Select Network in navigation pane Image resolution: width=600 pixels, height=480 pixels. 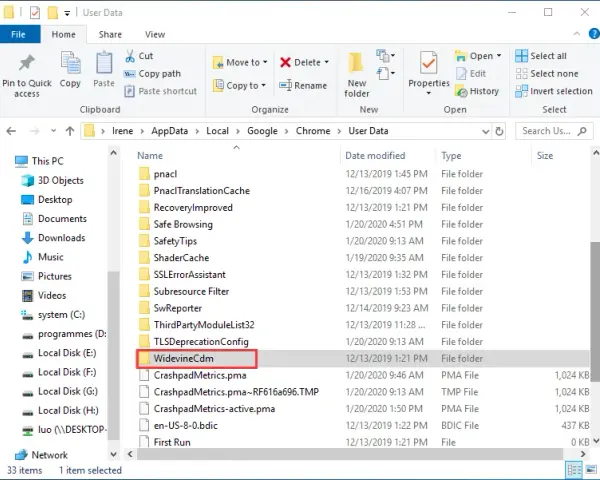click(41, 455)
